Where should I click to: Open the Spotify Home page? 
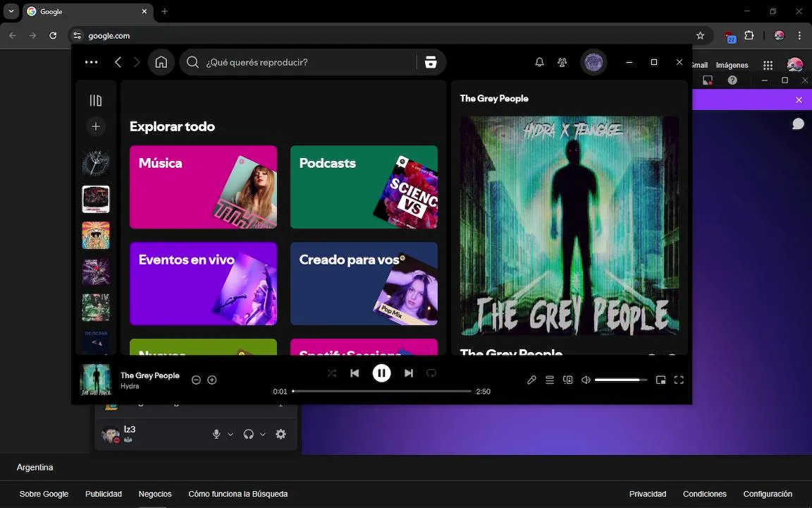coord(161,62)
